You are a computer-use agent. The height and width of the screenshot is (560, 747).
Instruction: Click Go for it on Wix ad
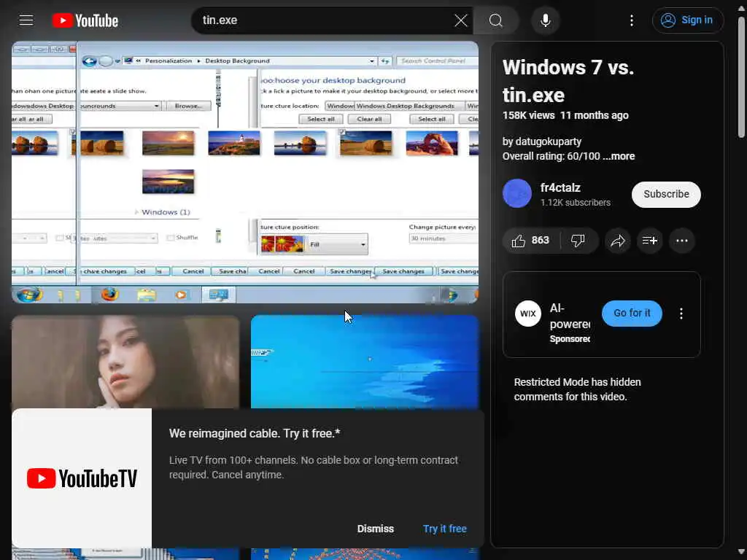(x=632, y=314)
